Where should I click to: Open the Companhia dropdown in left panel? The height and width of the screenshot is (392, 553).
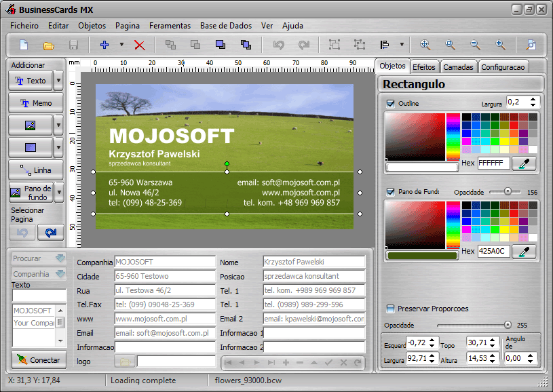[x=39, y=274]
